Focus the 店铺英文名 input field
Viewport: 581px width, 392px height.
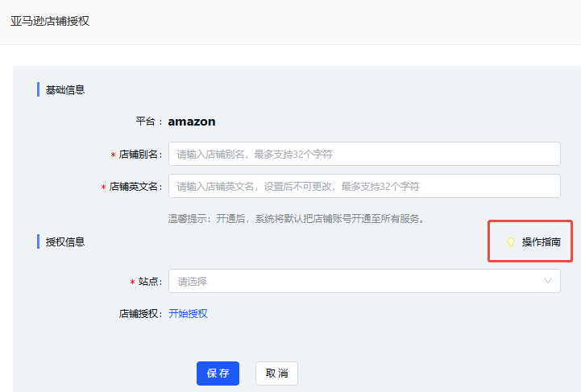(364, 186)
